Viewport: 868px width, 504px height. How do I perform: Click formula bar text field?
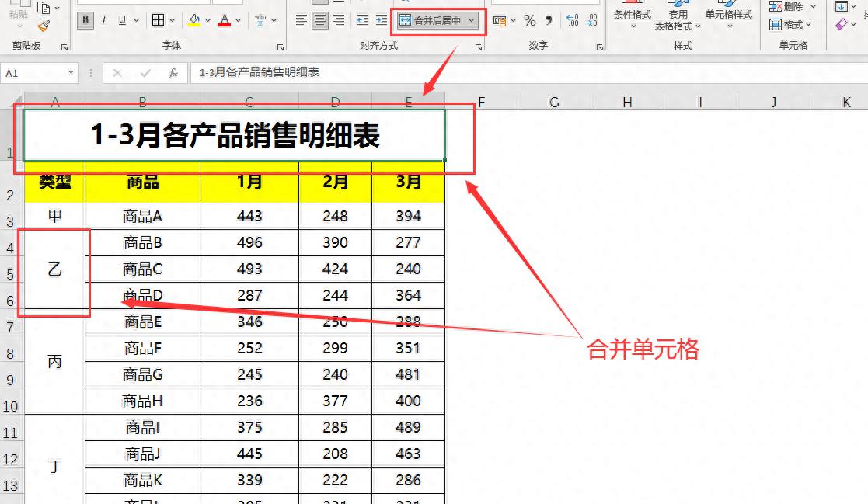coord(528,72)
